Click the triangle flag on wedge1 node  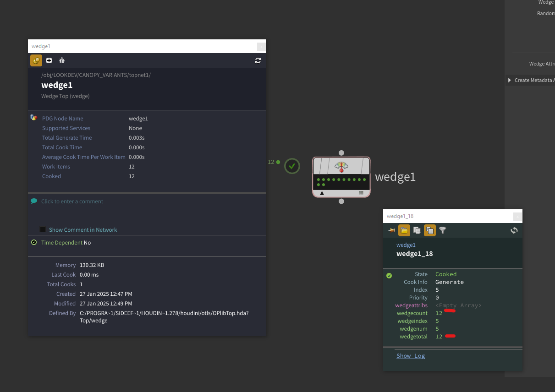pyautogui.click(x=322, y=193)
